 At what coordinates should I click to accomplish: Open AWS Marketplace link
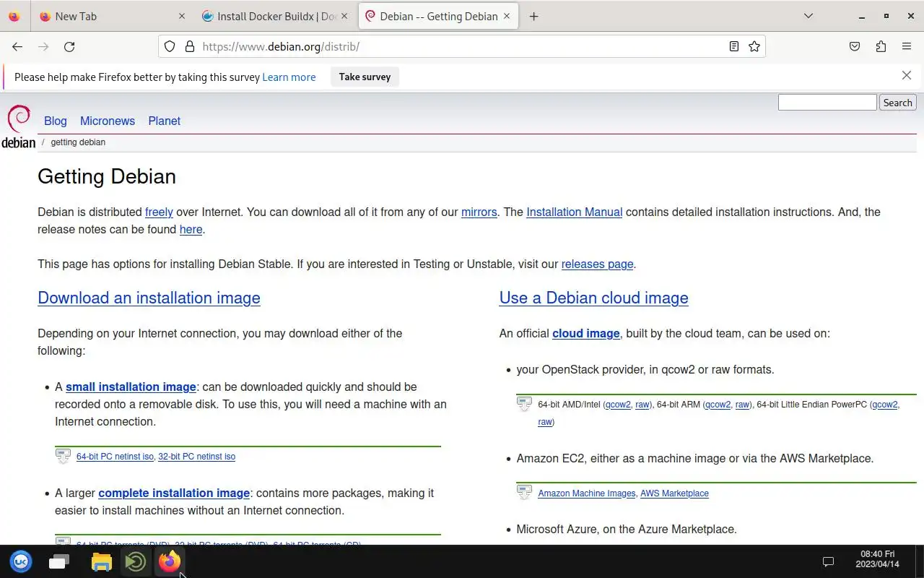(x=674, y=493)
